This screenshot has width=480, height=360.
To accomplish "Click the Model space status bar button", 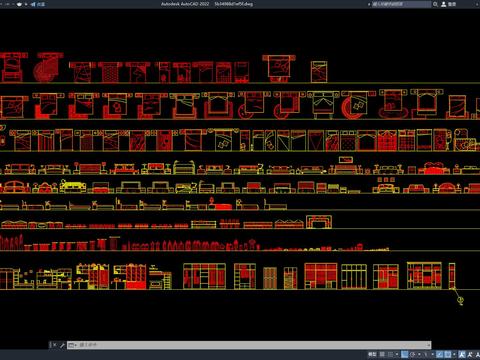I will [x=372, y=354].
